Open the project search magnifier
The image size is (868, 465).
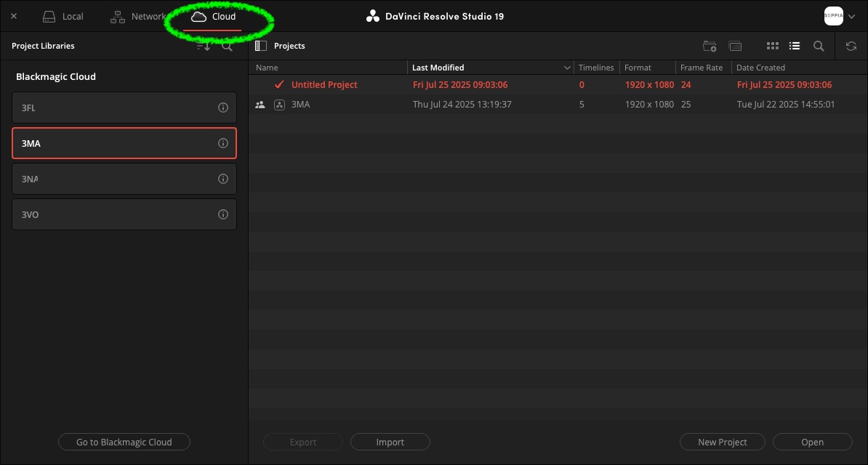pyautogui.click(x=819, y=46)
